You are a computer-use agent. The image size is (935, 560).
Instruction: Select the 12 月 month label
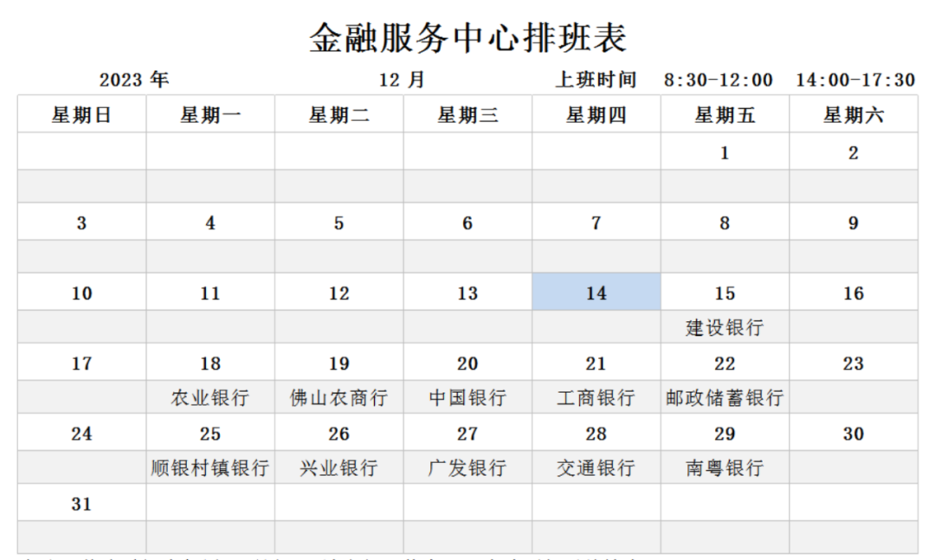tap(402, 80)
